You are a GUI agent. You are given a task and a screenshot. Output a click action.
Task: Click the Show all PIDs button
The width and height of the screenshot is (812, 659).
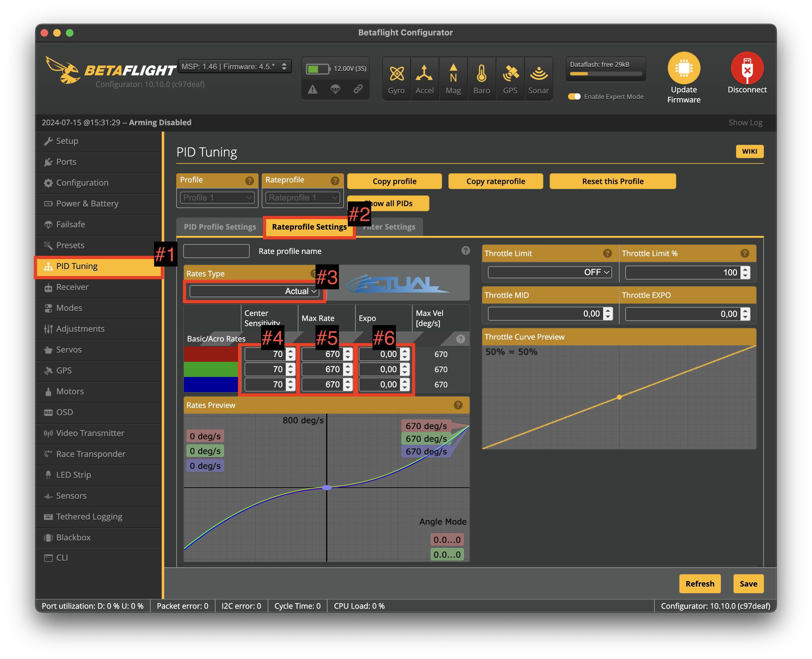coord(388,203)
